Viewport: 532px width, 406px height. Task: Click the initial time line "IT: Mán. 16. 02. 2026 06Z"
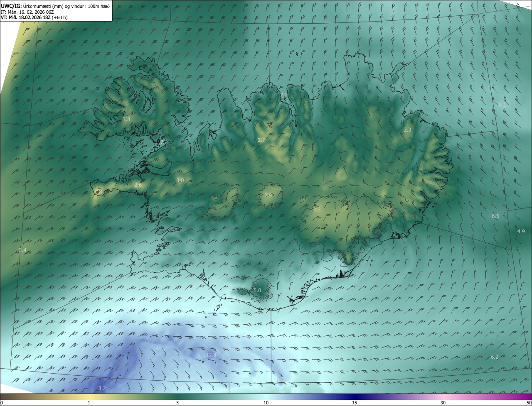[x=27, y=12]
